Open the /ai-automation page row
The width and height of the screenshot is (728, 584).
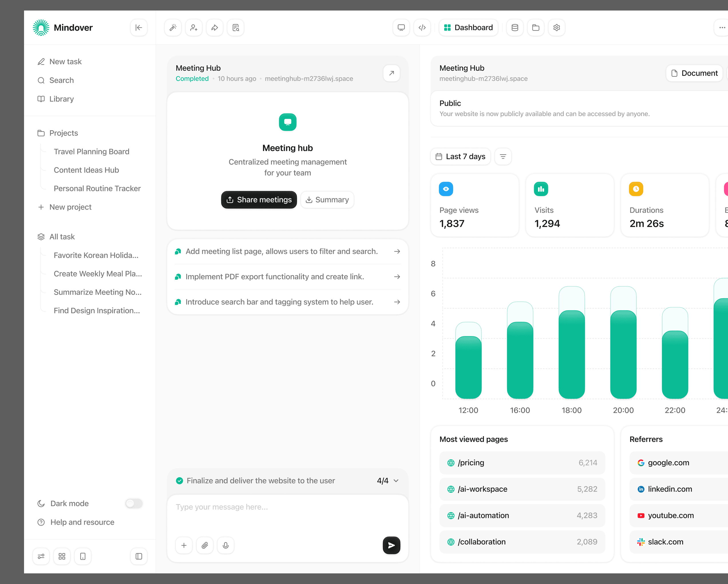click(522, 515)
